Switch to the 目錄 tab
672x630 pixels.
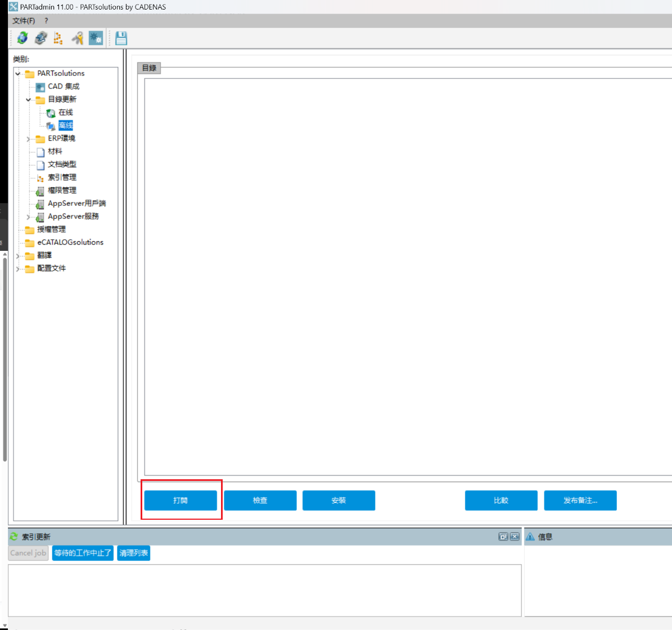[x=149, y=67]
